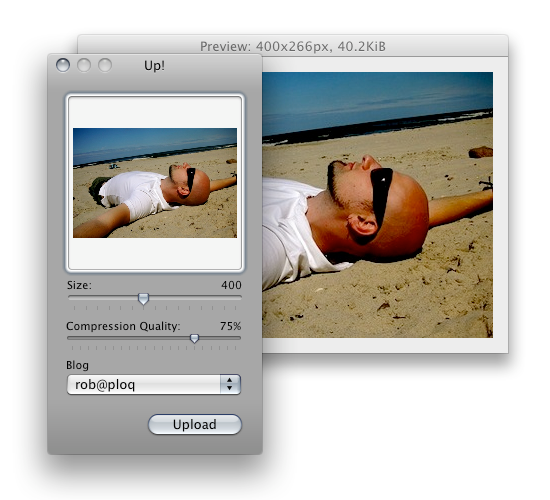Viewport: 550px width, 500px height.
Task: Click the Preview window title bar
Action: coord(293,46)
